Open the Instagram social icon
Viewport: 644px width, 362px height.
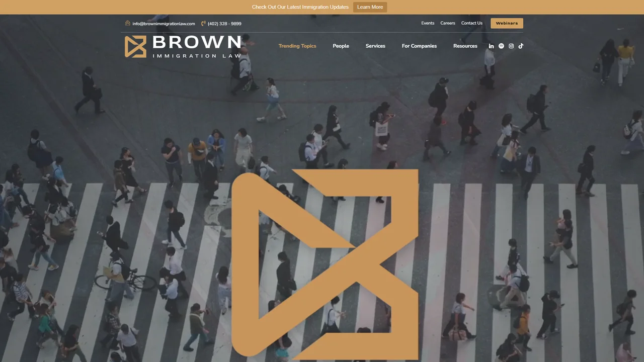pos(511,46)
